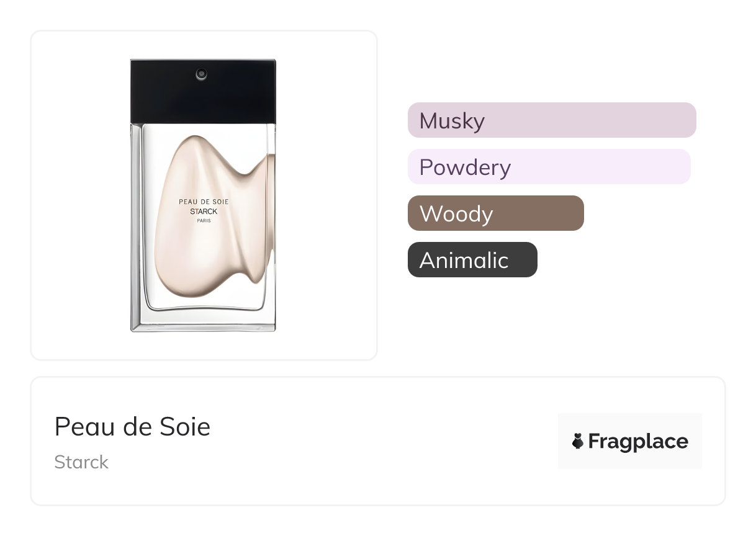Image resolution: width=756 pixels, height=536 pixels.
Task: Select the Powdery accord bar
Action: [549, 167]
